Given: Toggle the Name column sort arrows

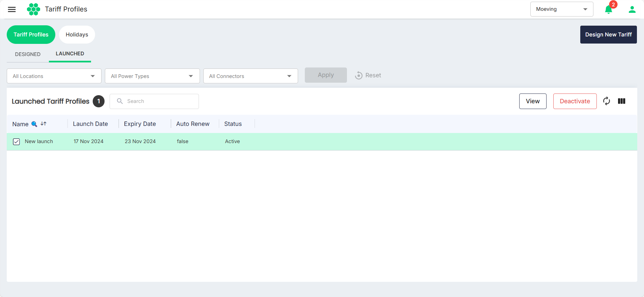Looking at the screenshot, I should pyautogui.click(x=43, y=124).
